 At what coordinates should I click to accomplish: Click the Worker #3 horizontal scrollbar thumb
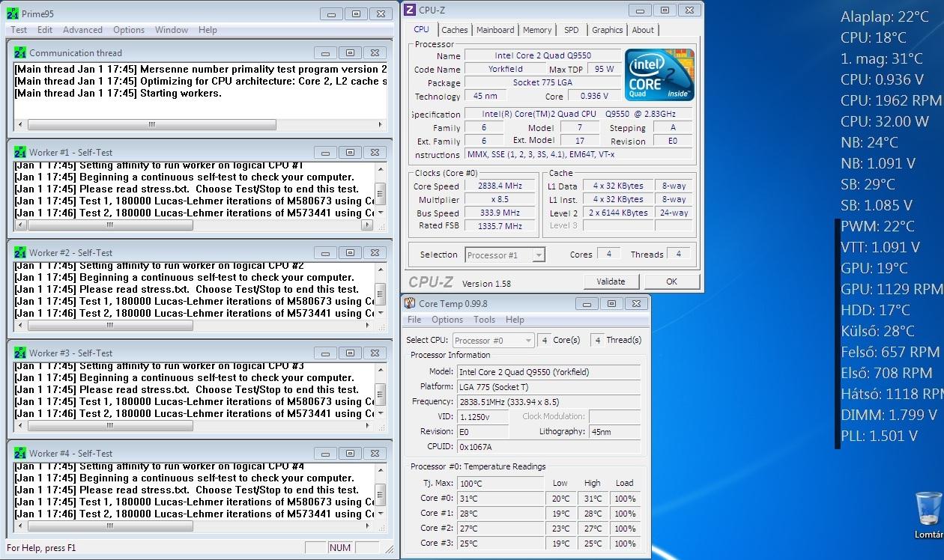pyautogui.click(x=109, y=426)
